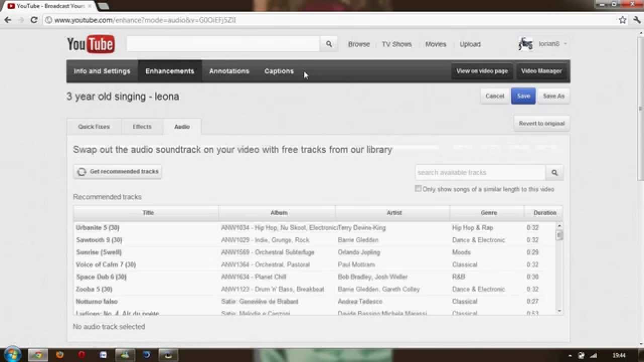This screenshot has height=362, width=644.
Task: Go back with the browser back arrow
Action: coord(8,20)
